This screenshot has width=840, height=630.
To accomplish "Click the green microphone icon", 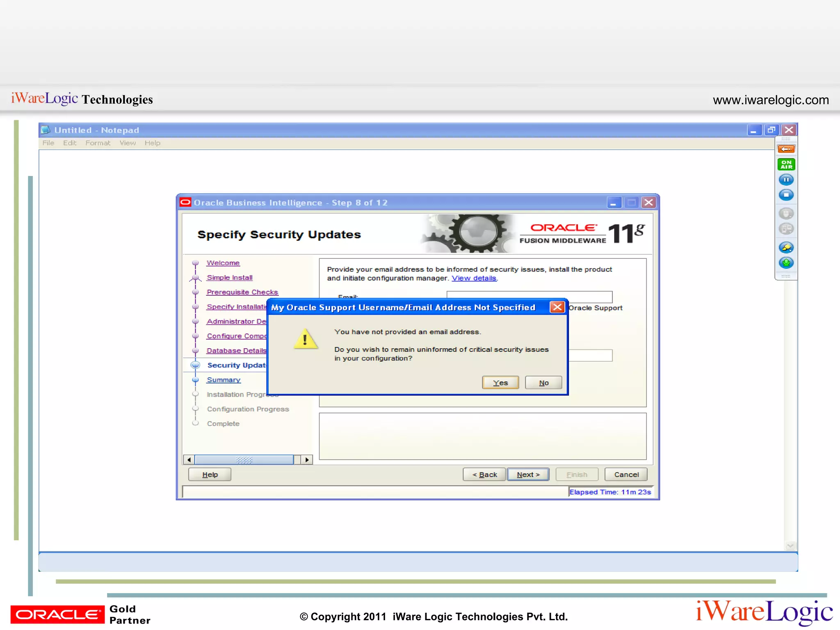I will pos(786,263).
